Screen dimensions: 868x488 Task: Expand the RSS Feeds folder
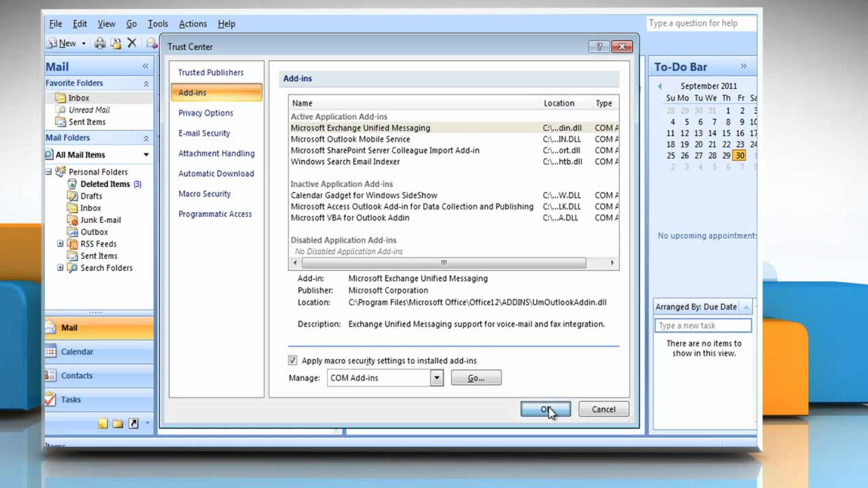coord(60,244)
